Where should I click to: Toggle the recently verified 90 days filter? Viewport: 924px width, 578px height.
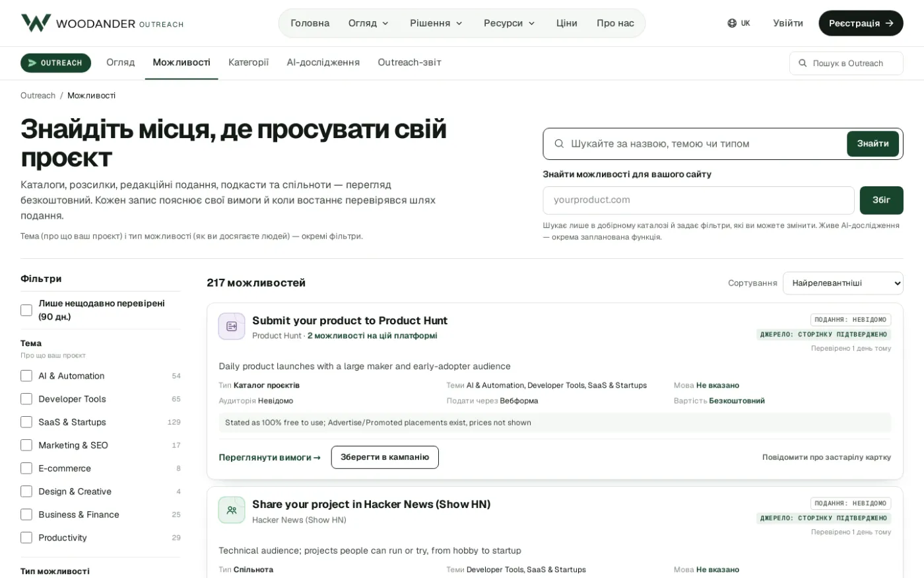coord(26,310)
